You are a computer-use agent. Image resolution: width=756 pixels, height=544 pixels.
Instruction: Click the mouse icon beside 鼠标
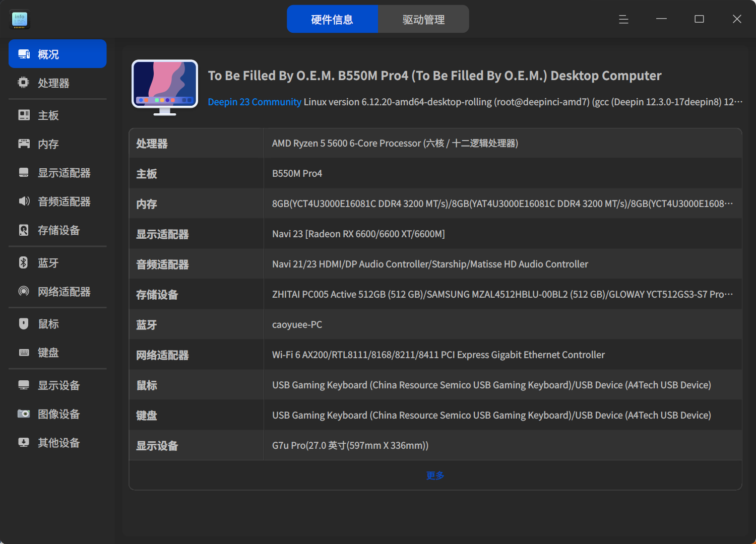coord(24,323)
